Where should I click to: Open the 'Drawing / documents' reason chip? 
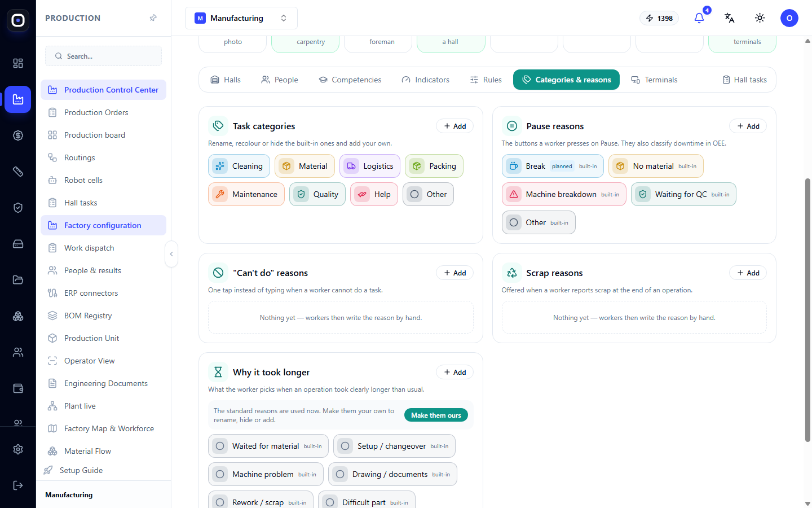392,474
